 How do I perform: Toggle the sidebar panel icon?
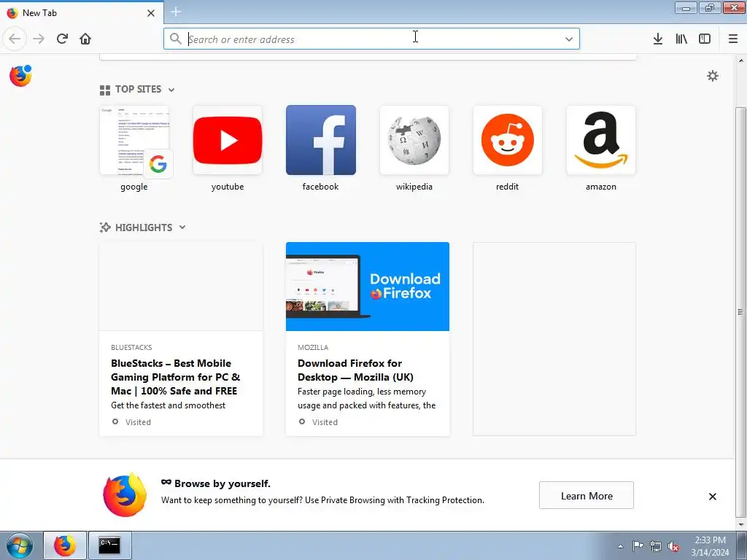[705, 39]
